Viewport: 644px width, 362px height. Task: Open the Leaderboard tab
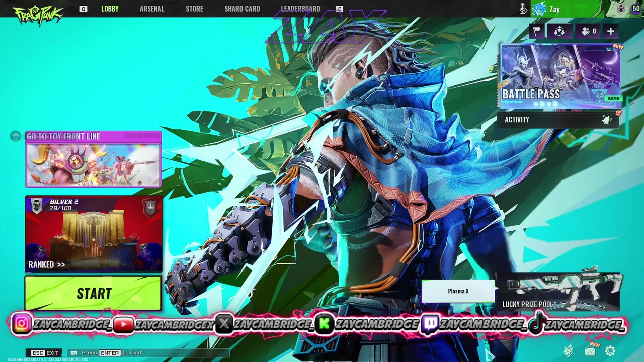click(300, 9)
